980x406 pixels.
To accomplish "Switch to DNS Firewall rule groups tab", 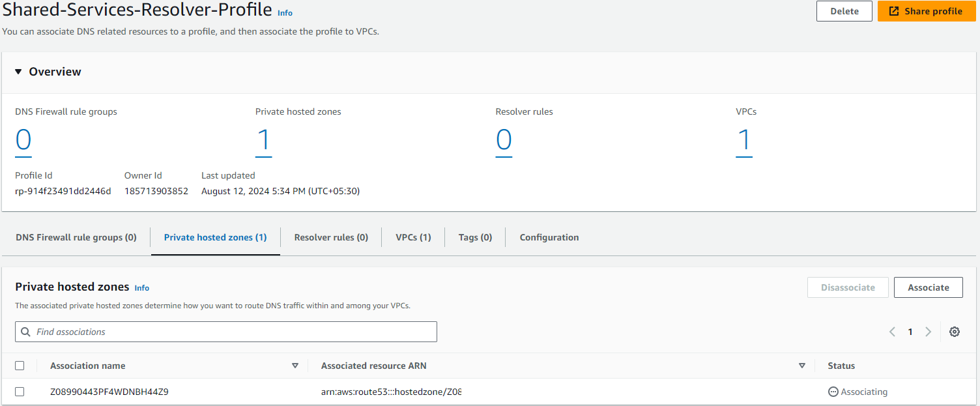I will [76, 237].
